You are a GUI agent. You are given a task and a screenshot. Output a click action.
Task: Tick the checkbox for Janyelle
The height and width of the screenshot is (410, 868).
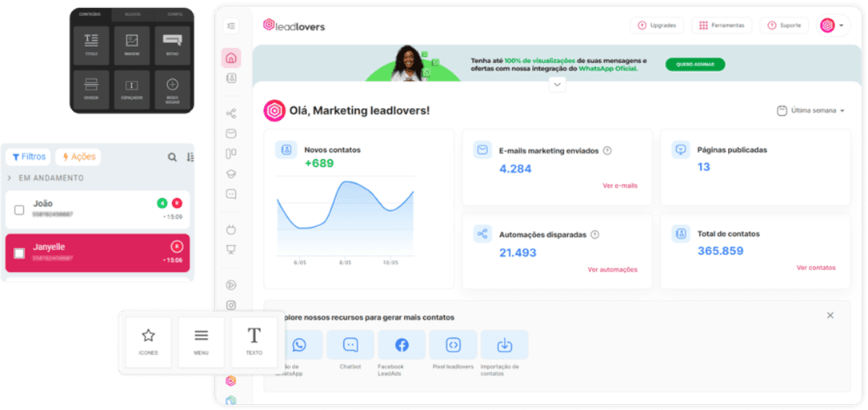(19, 253)
